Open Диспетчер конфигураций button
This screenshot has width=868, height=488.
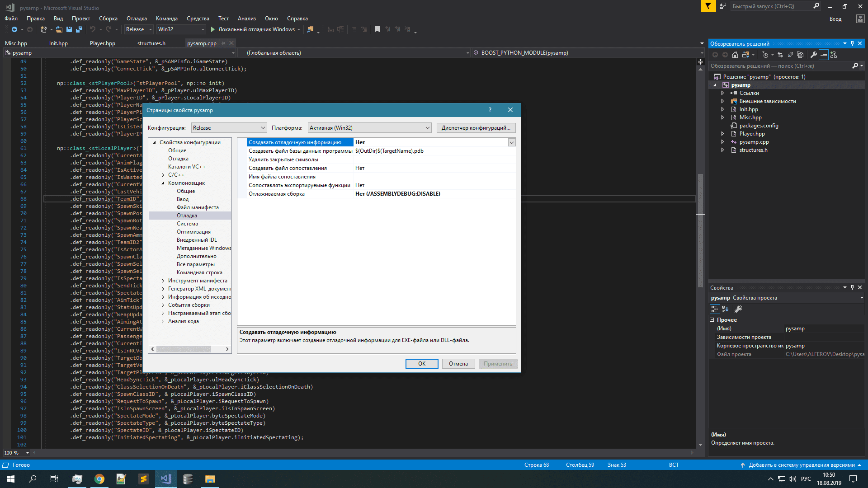[476, 128]
